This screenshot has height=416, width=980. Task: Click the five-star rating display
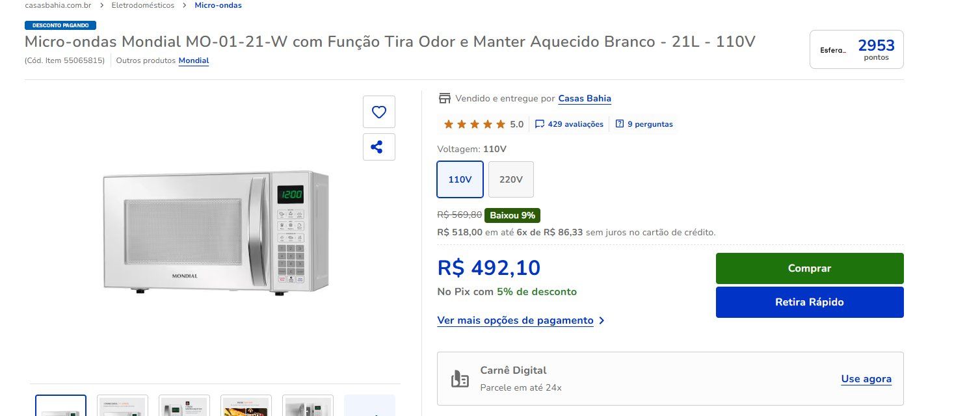point(475,124)
